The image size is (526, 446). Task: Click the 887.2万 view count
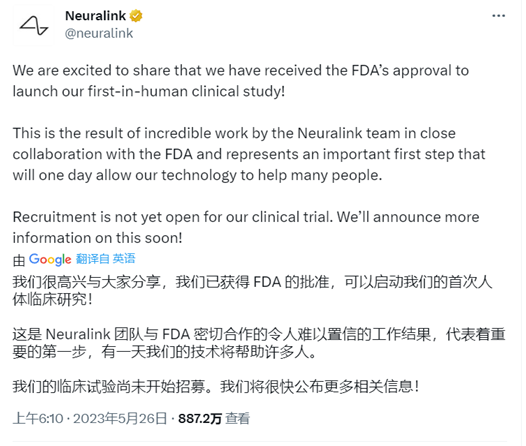tap(200, 419)
